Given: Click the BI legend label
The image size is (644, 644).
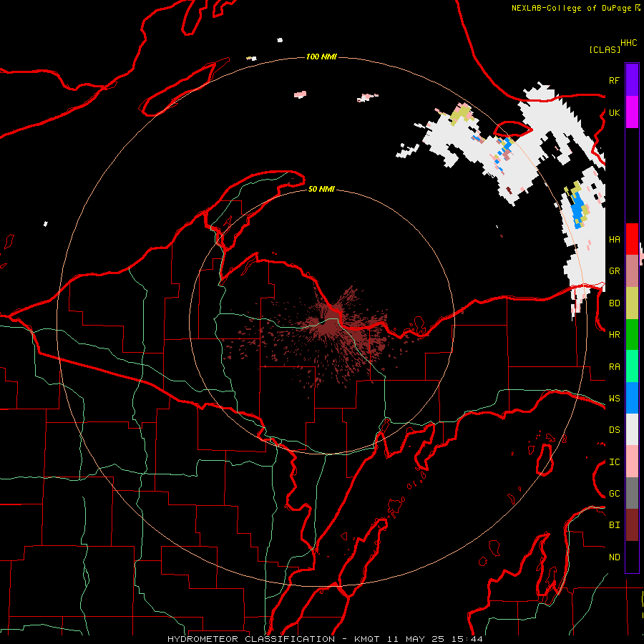Looking at the screenshot, I should (x=614, y=525).
